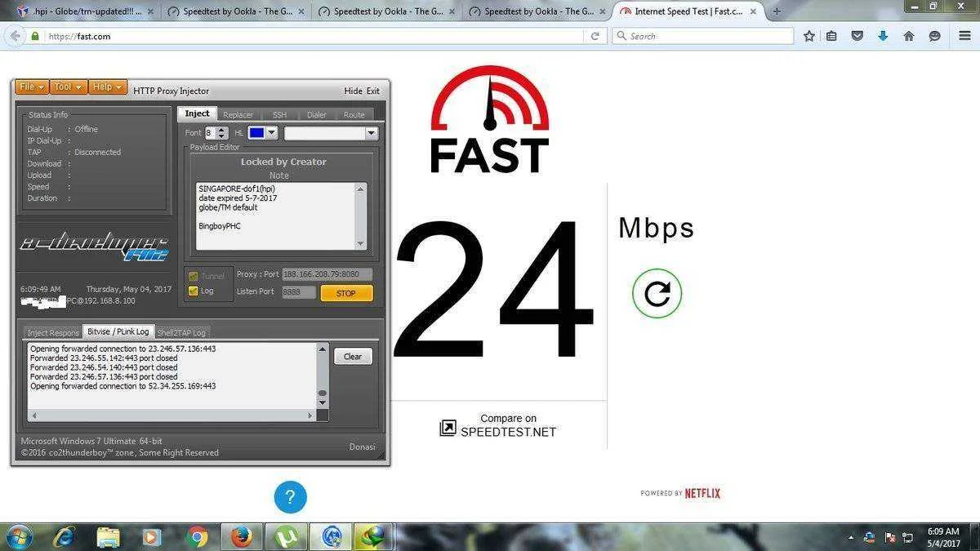Click Hide in the Injector title bar

coord(353,91)
